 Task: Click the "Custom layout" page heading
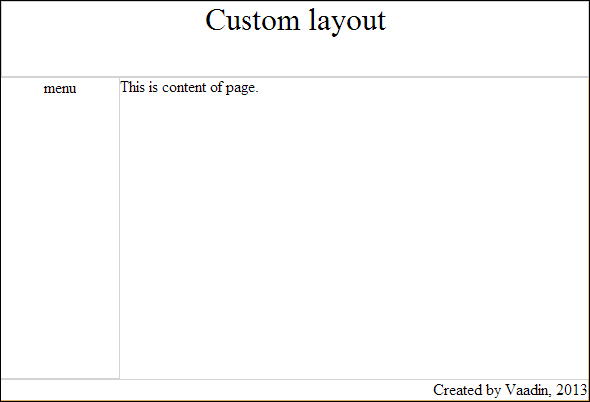(295, 21)
